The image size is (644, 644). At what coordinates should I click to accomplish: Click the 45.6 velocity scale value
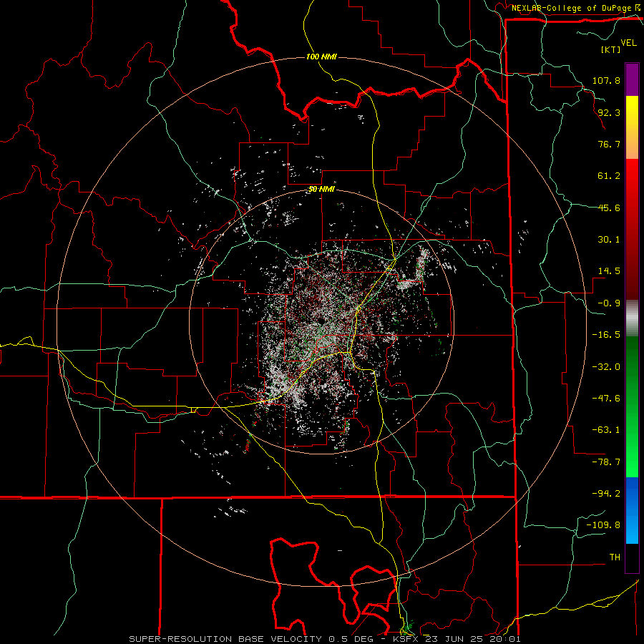point(609,208)
